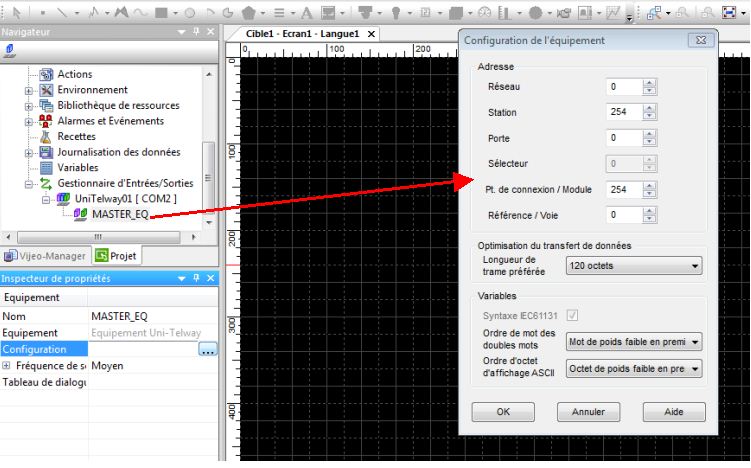
Task: Toggle the Syntaxe IEC61131 checkbox
Action: pos(573,316)
